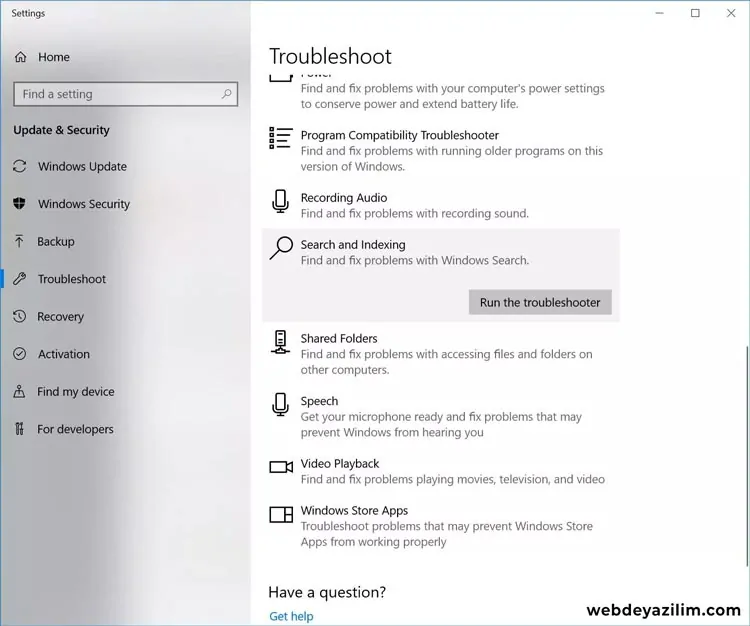Click the vertical scrollbar thumb

pyautogui.click(x=746, y=454)
